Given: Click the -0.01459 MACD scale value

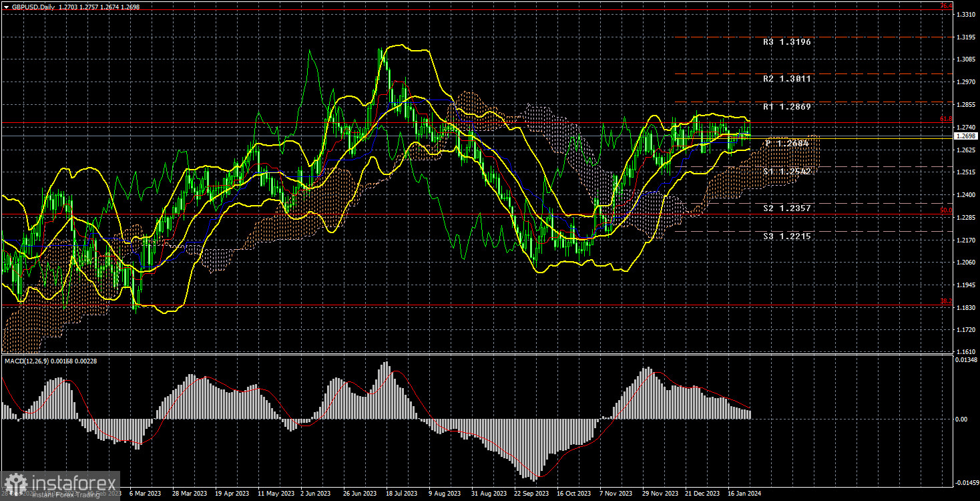Looking at the screenshot, I should [967, 482].
